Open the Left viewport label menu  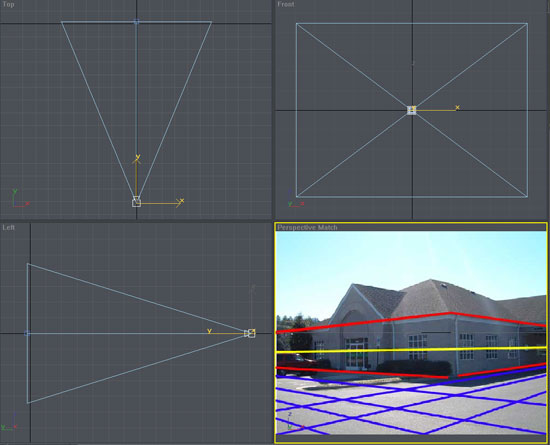(8, 227)
